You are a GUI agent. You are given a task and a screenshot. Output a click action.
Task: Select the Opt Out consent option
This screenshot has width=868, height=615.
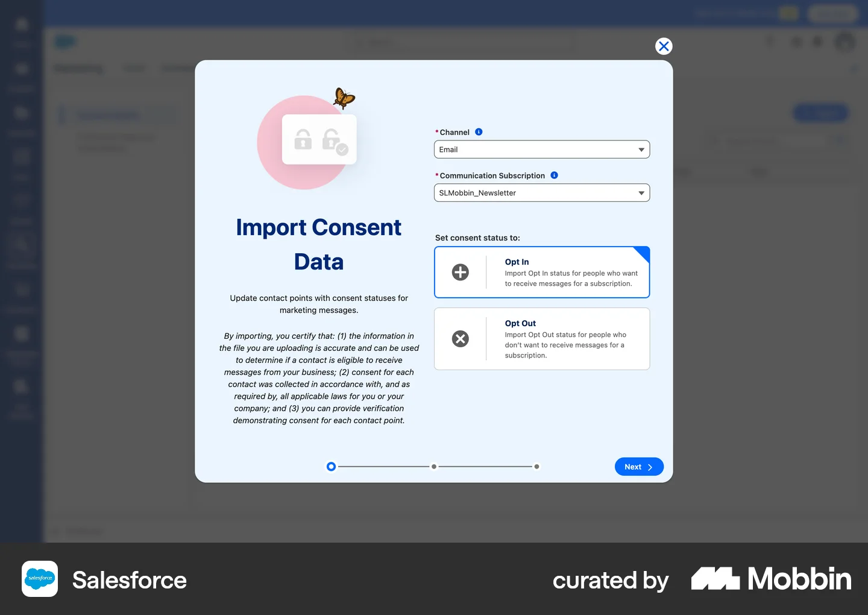click(542, 339)
